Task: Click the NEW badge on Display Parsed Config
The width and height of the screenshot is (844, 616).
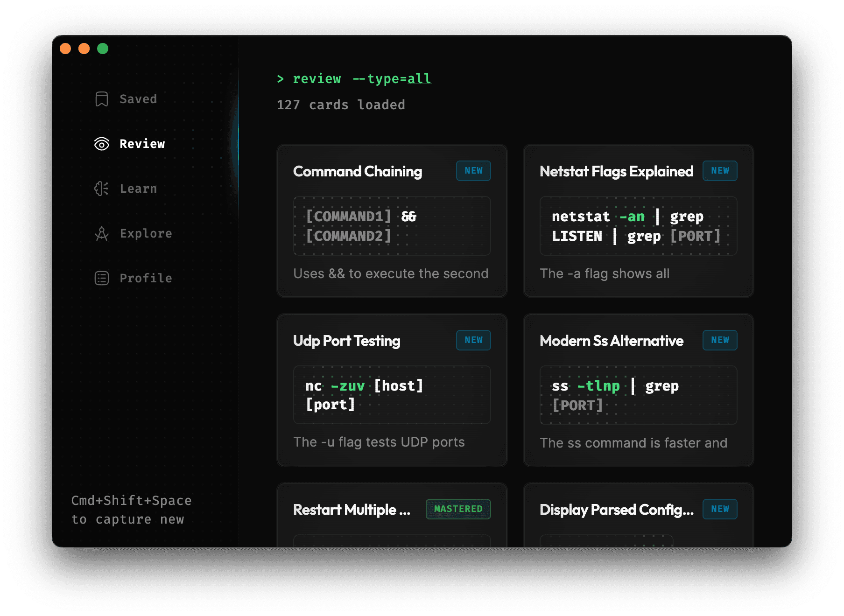Action: click(x=719, y=509)
